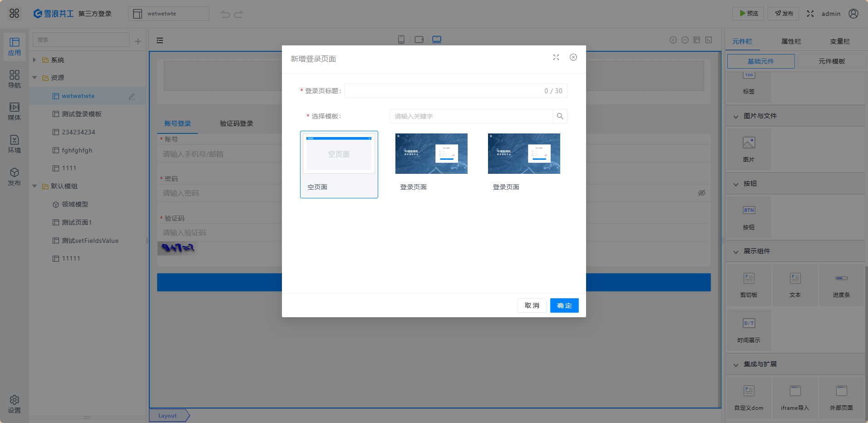The width and height of the screenshot is (868, 423).
Task: Open the 应用 sidebar section
Action: [15, 47]
